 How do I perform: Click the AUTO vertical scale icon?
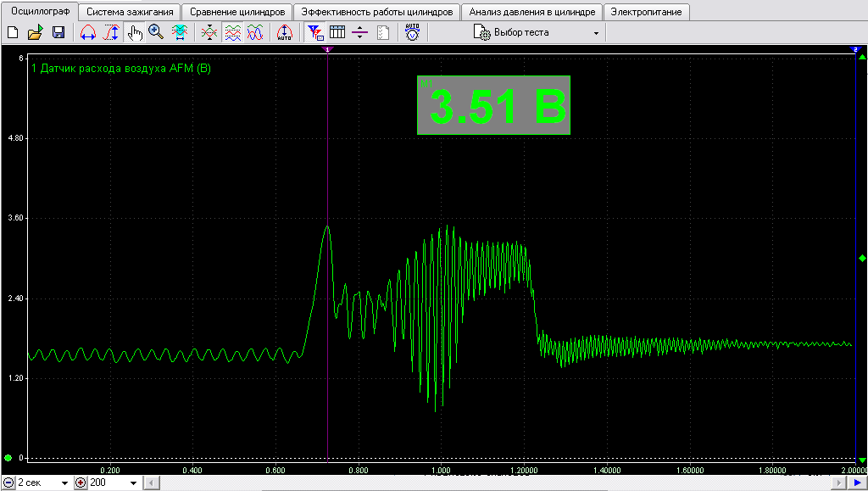[x=284, y=33]
